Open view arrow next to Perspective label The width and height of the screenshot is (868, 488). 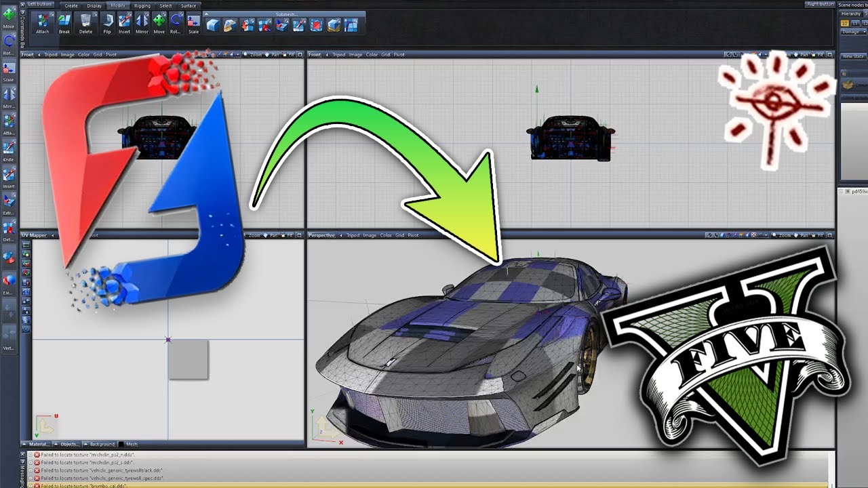tap(340, 235)
